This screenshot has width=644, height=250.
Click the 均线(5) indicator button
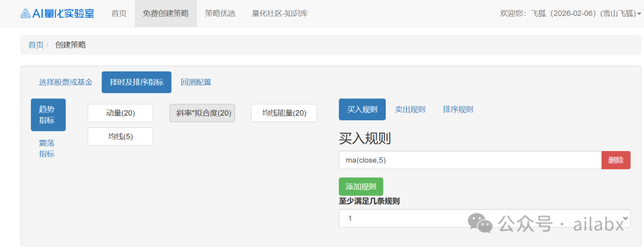120,136
